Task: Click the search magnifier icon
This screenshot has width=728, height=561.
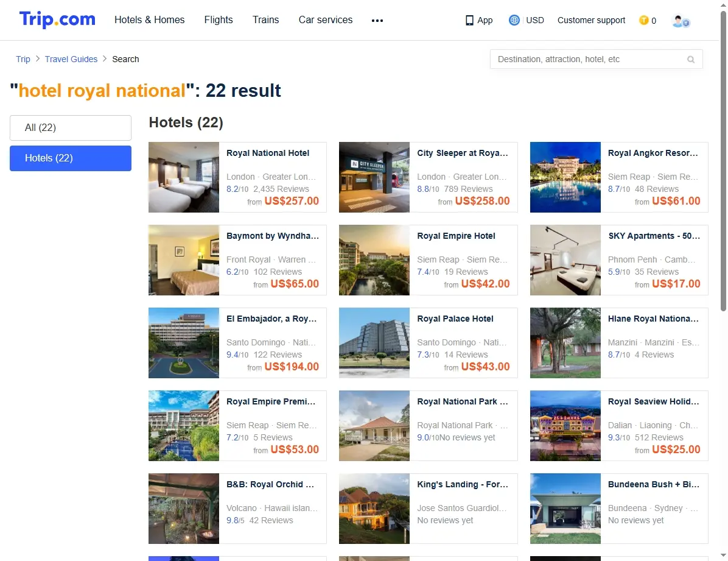Action: point(691,60)
